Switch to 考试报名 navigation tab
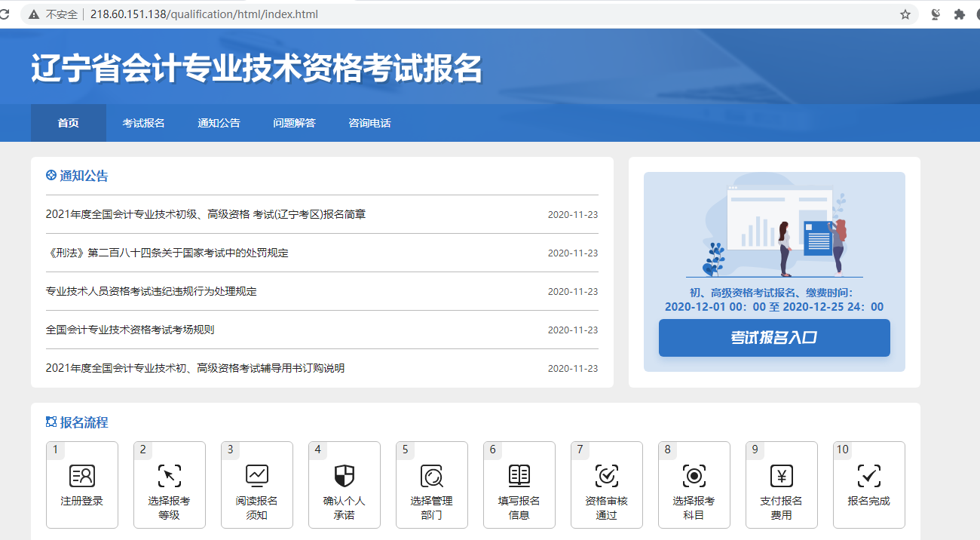 (x=143, y=123)
